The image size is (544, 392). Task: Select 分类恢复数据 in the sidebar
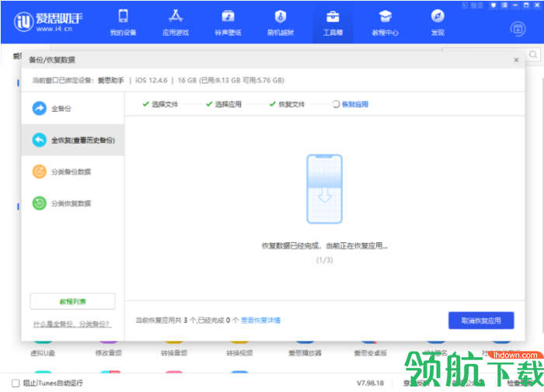(x=73, y=203)
